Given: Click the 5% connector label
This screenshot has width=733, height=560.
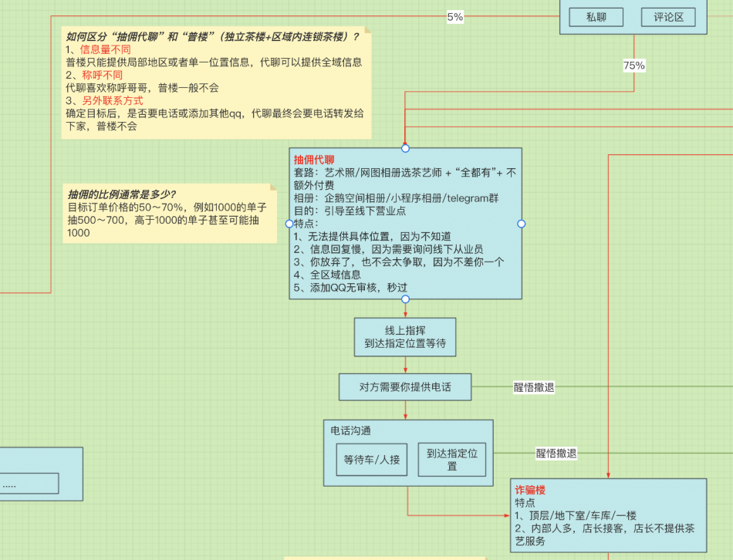Looking at the screenshot, I should coord(455,16).
